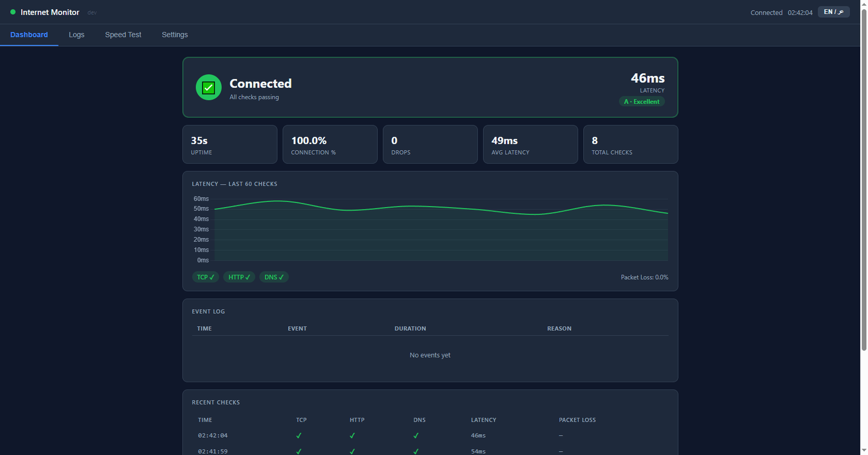Viewport: 868px width, 455px height.
Task: Click the DURATION column header
Action: coord(410,329)
